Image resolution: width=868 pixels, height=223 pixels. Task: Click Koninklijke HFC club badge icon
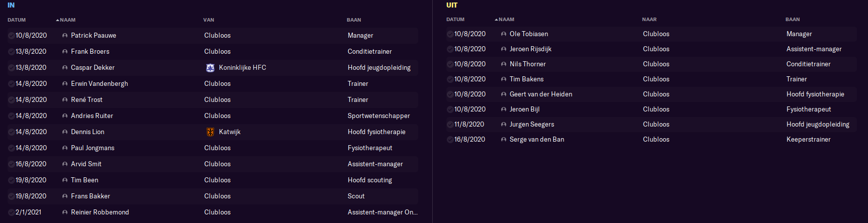pyautogui.click(x=210, y=68)
